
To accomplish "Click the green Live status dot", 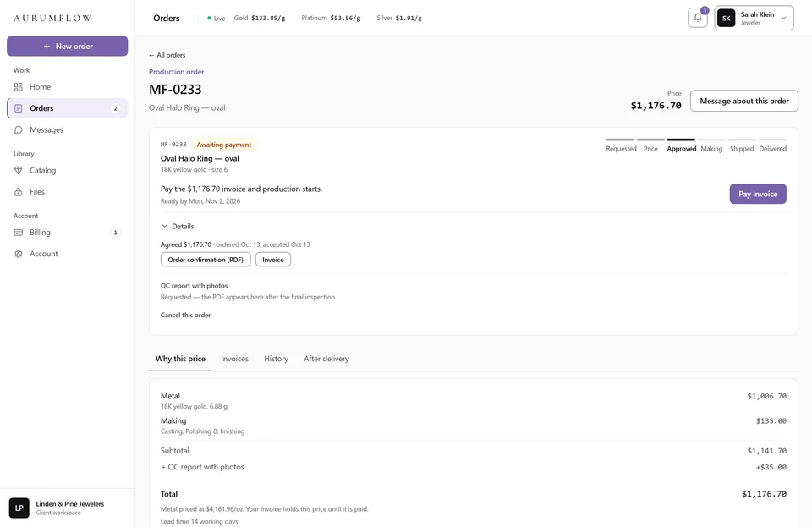I will pos(209,18).
